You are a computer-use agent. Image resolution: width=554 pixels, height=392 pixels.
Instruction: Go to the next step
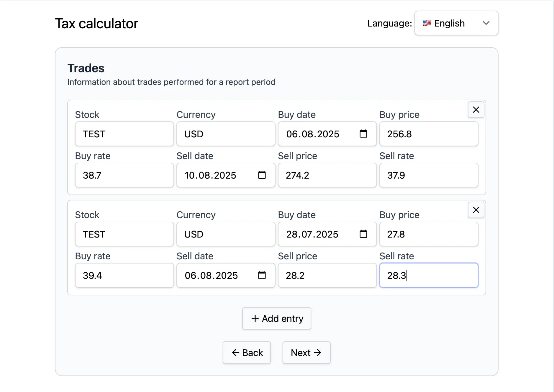(x=306, y=353)
